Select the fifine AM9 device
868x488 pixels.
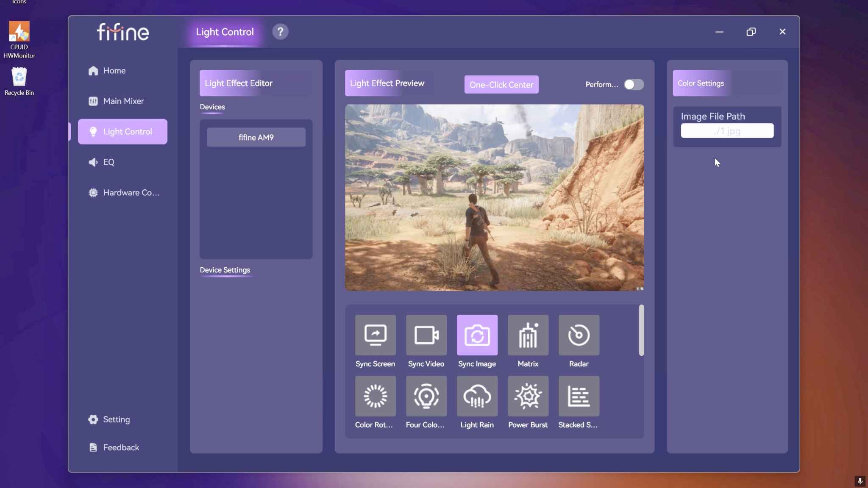tap(256, 137)
